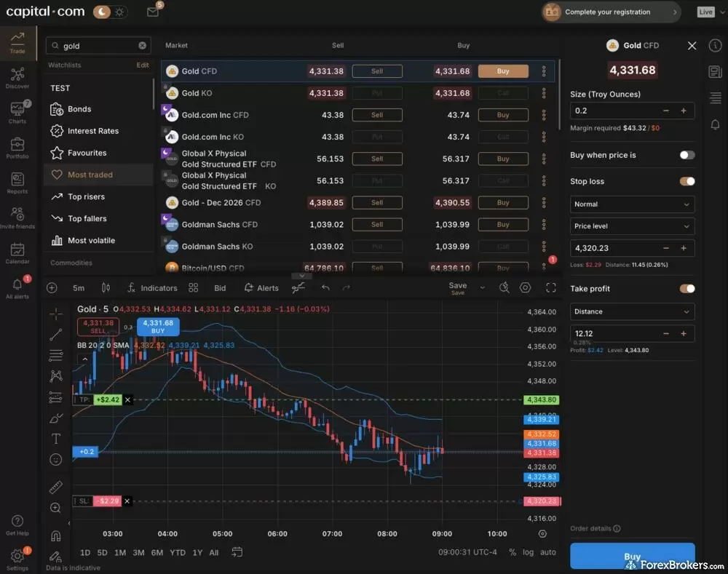Change the 5m chart interval

(x=79, y=287)
